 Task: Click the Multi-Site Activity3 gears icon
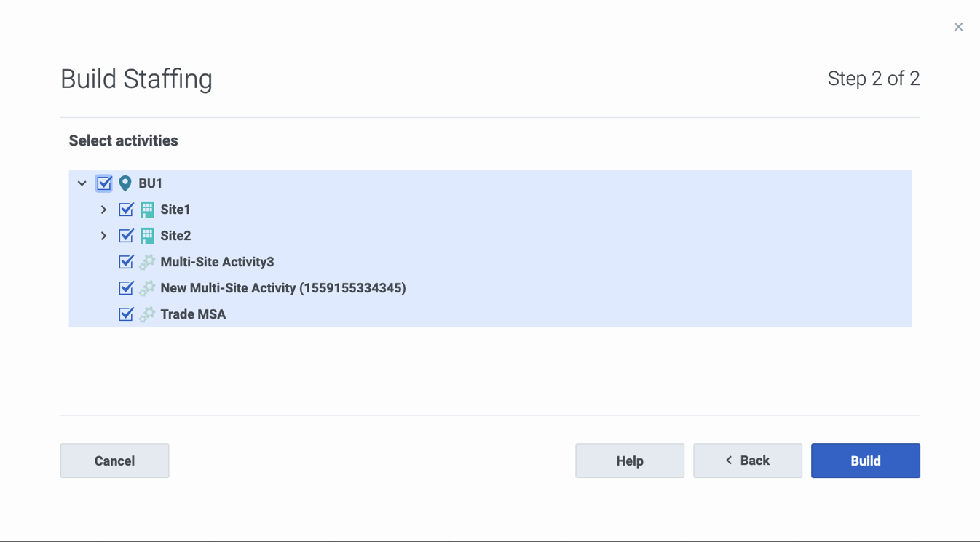point(147,262)
